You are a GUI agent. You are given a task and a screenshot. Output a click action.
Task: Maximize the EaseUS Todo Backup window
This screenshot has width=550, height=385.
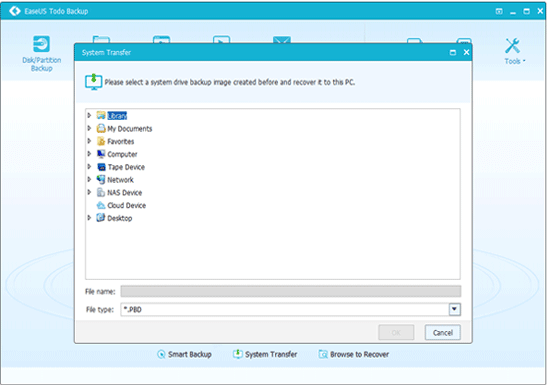(x=526, y=11)
